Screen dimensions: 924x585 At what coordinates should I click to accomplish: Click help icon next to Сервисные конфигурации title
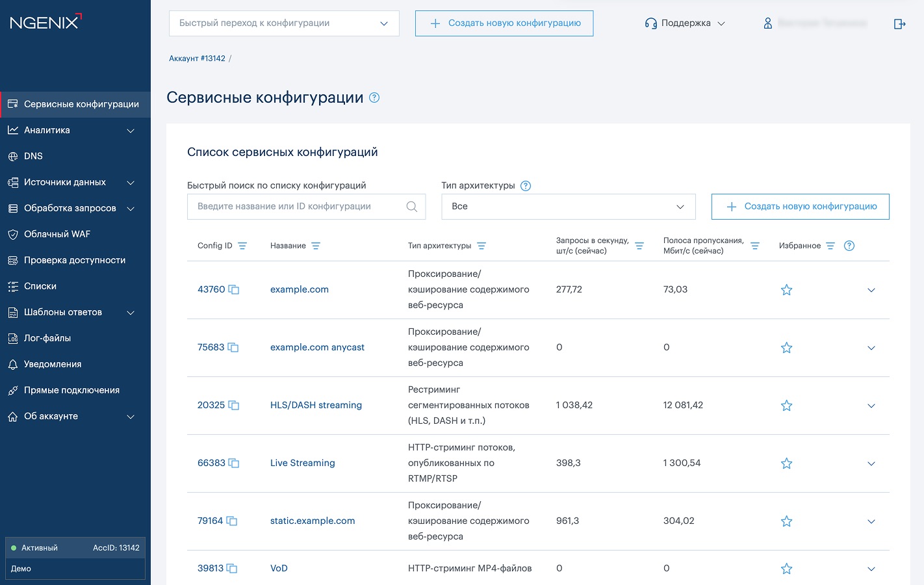click(x=374, y=97)
